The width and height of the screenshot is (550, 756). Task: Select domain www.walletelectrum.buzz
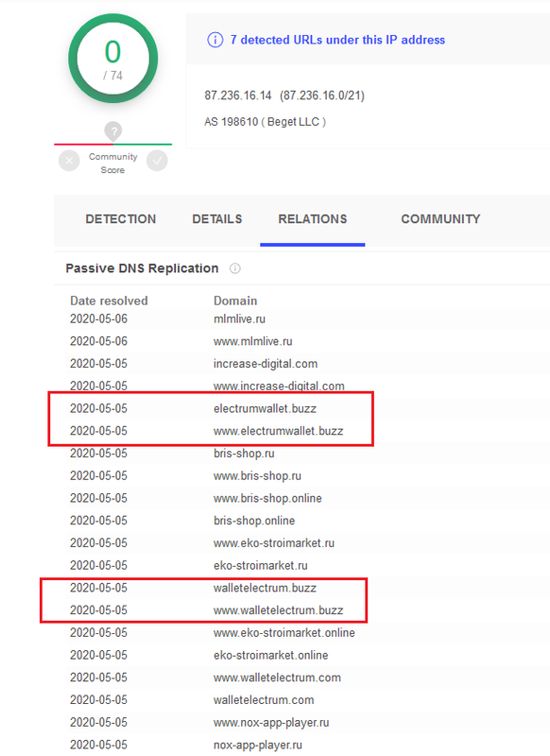[279, 610]
